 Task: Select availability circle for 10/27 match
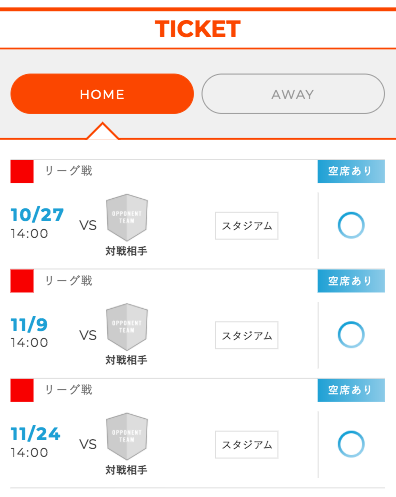(351, 225)
